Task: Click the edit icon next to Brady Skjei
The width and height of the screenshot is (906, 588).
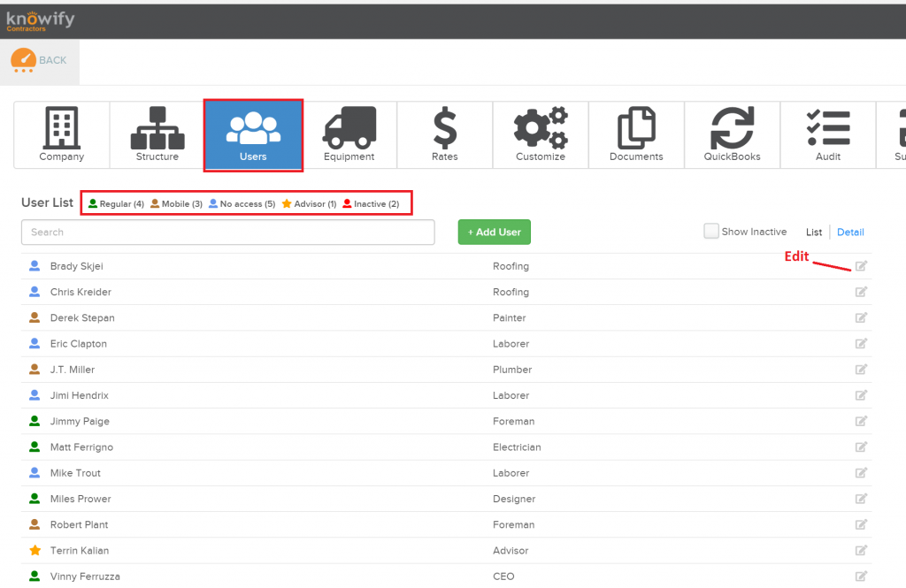Action: click(x=861, y=266)
